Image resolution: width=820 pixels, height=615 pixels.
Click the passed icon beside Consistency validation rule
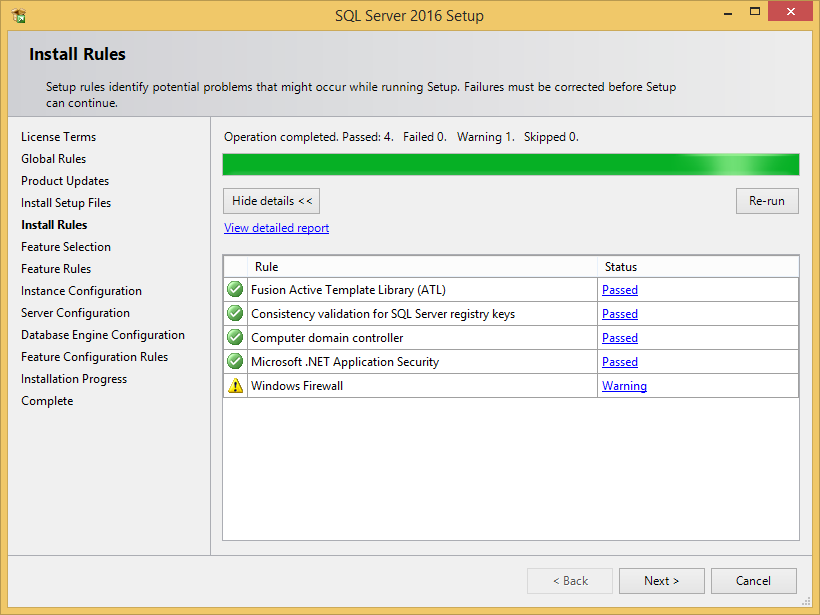pos(235,313)
